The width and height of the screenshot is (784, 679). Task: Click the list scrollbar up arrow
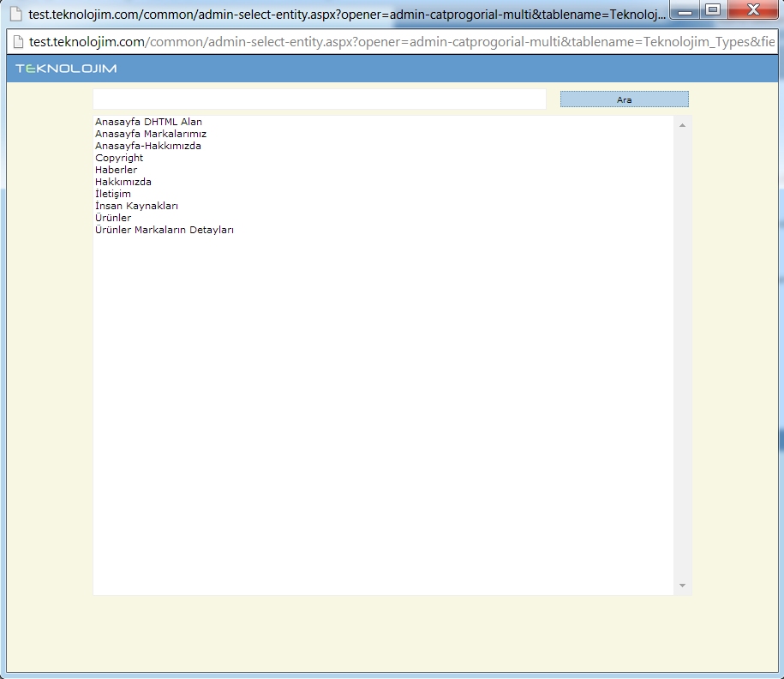[x=682, y=125]
